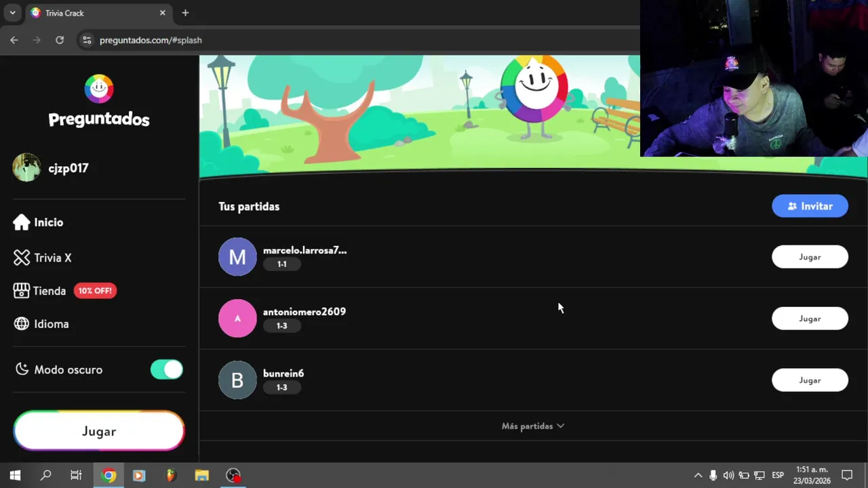Screen dimensions: 868x488
Task: Open Task View on taskbar
Action: click(76, 475)
